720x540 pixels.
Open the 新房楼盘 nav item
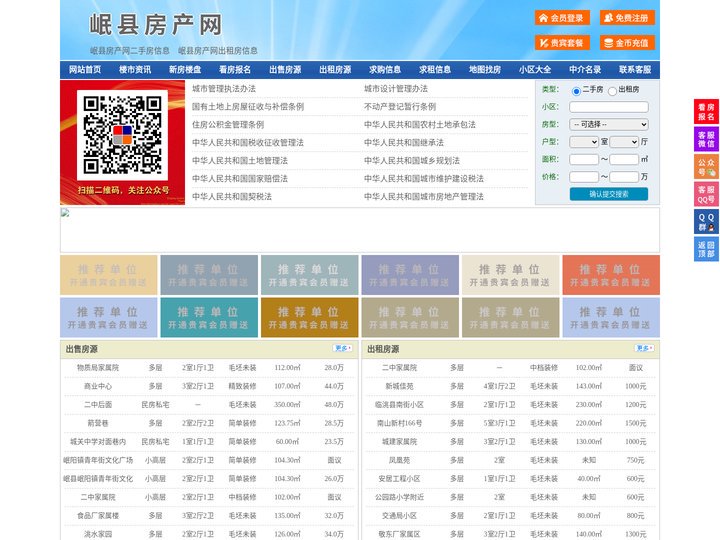tap(185, 70)
